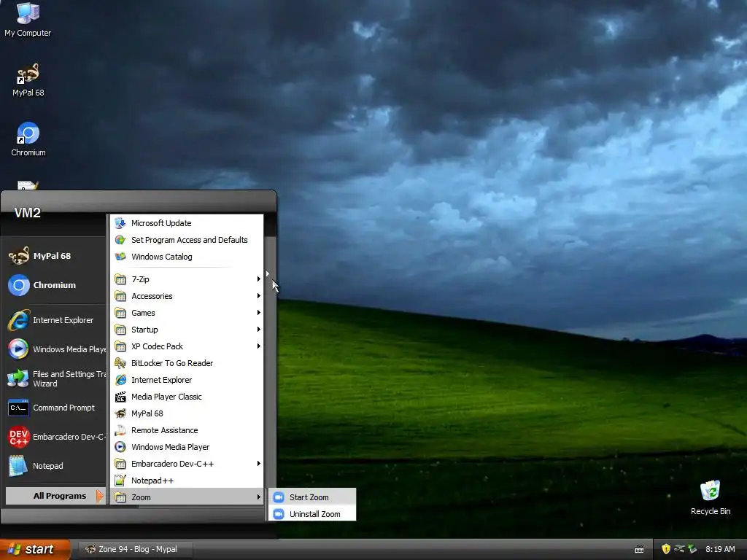
Task: Select the XP Codec Pack folder
Action: tap(187, 346)
